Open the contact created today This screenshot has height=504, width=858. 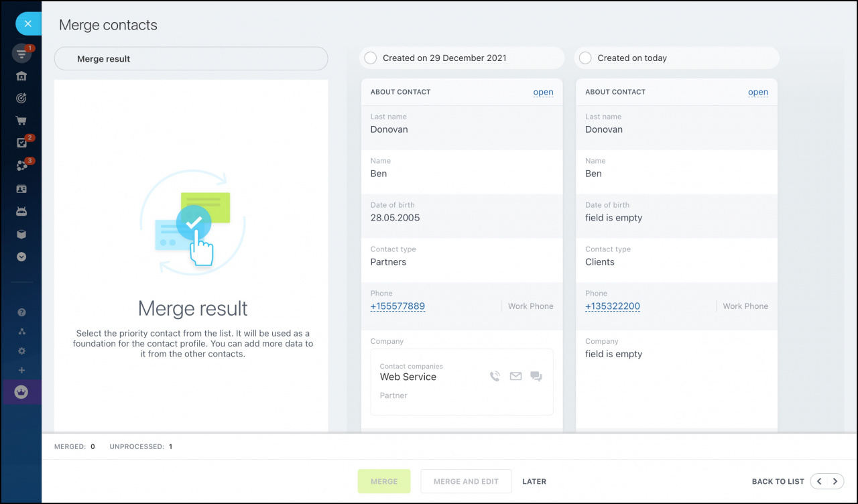pos(758,92)
